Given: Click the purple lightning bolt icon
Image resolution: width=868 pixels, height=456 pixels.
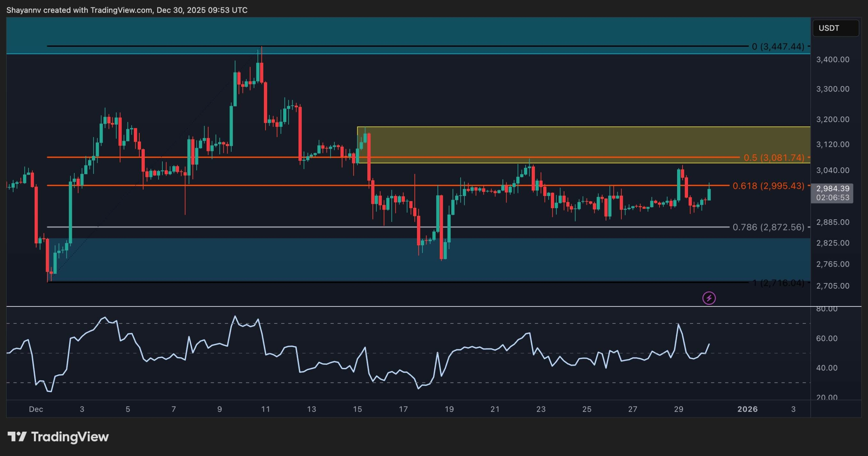Looking at the screenshot, I should 709,298.
